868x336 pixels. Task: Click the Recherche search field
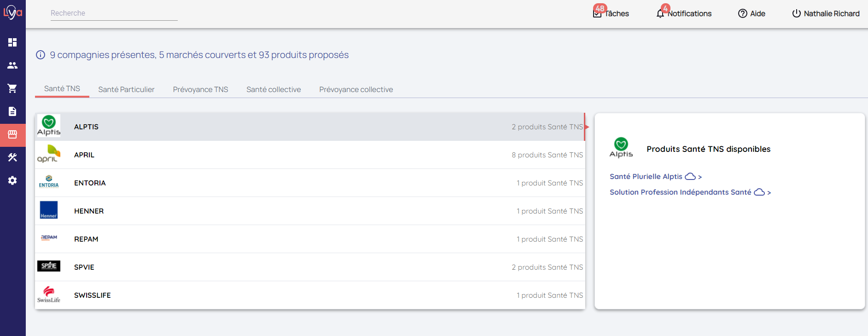(x=114, y=13)
